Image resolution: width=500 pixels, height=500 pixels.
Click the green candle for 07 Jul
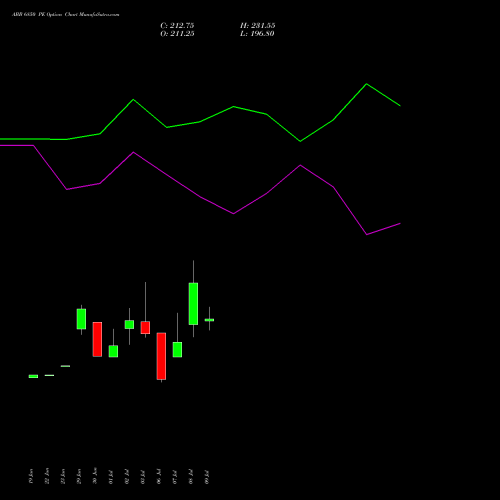click(177, 350)
